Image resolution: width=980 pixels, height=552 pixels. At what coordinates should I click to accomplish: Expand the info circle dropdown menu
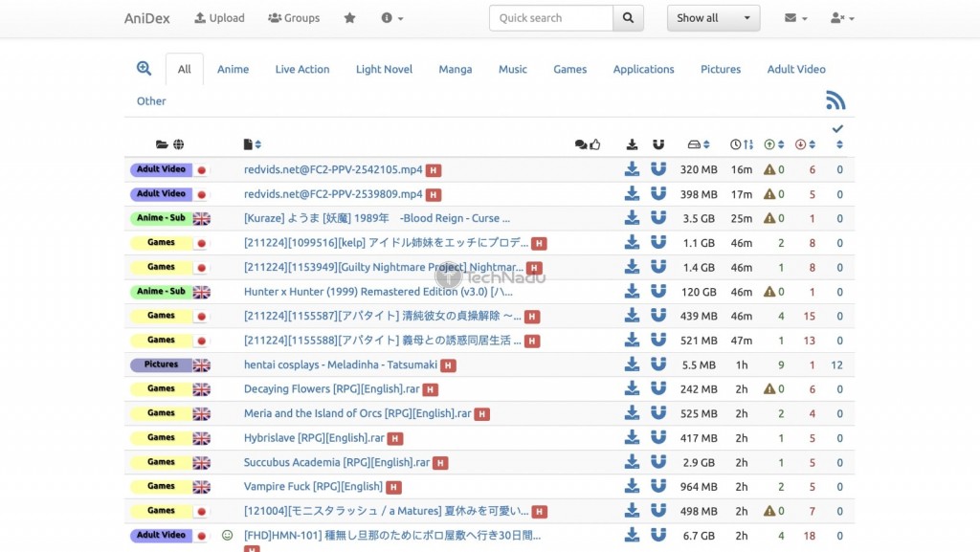tap(391, 18)
